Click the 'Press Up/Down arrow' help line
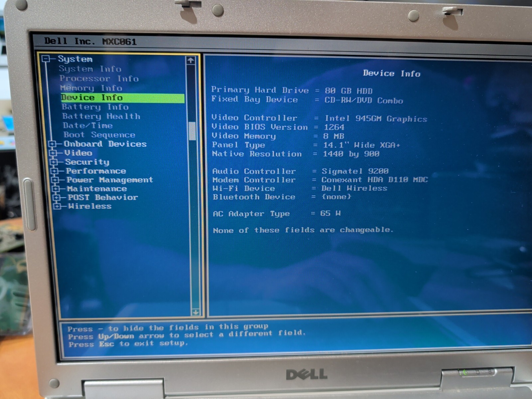This screenshot has height=399, width=532. point(187,335)
